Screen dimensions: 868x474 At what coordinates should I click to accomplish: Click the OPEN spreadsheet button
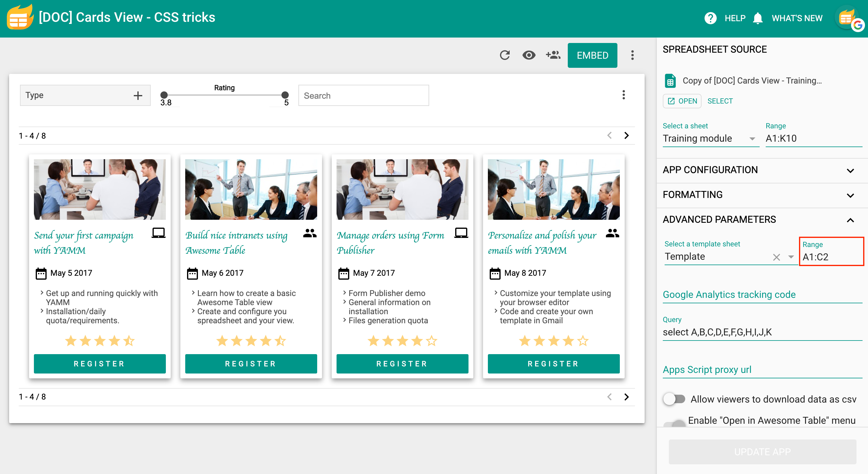click(x=682, y=101)
